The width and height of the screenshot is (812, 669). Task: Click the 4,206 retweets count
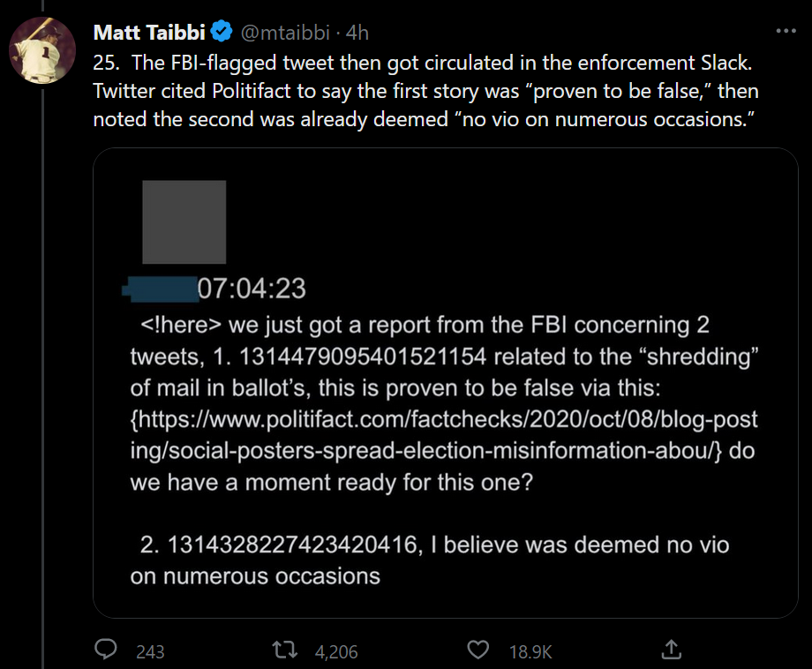click(336, 651)
